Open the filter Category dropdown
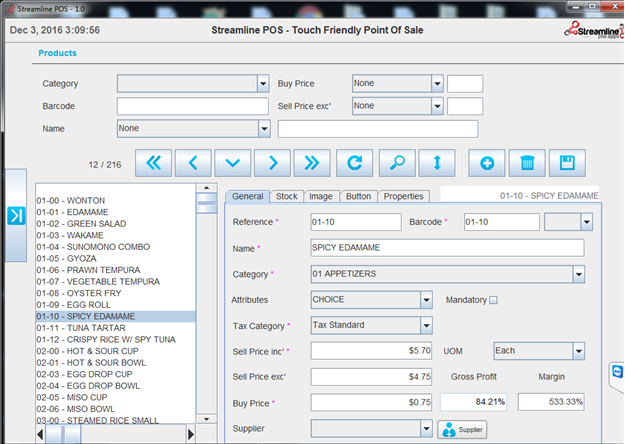The height and width of the screenshot is (444, 625). point(263,84)
